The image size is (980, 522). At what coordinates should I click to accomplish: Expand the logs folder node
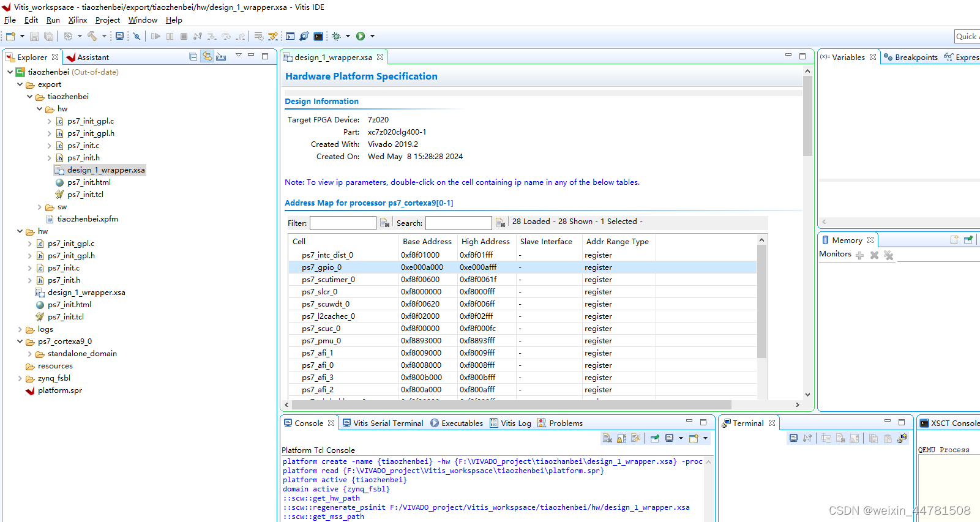point(20,329)
